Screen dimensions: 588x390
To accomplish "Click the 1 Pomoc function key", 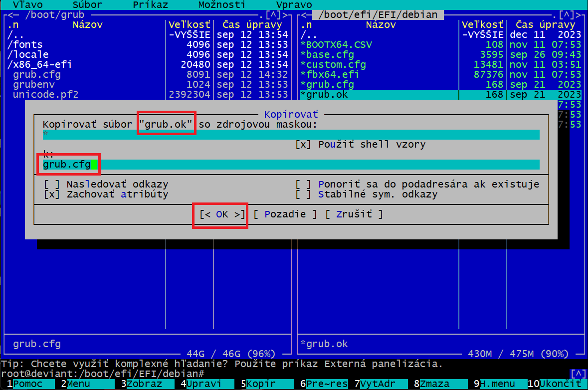I will [27, 385].
